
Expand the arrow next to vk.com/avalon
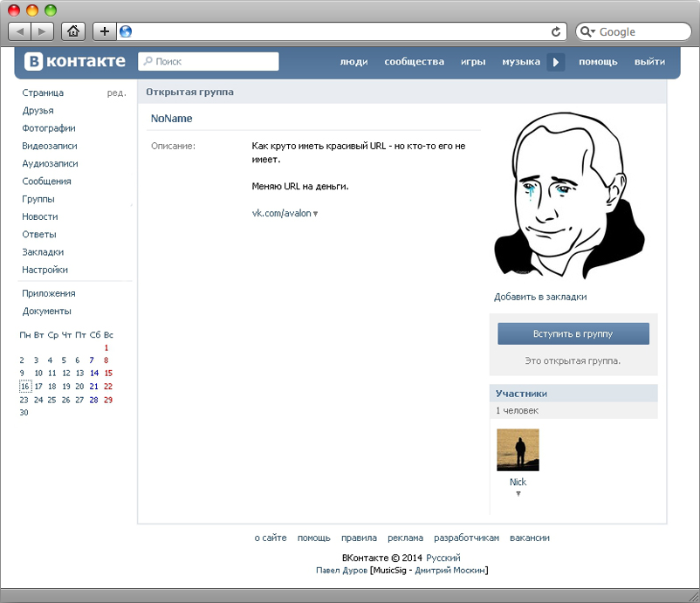[315, 214]
